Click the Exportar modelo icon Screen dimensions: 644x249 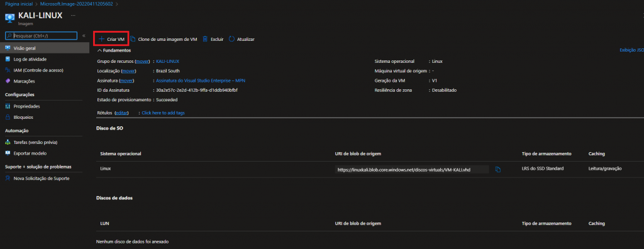tap(8, 153)
